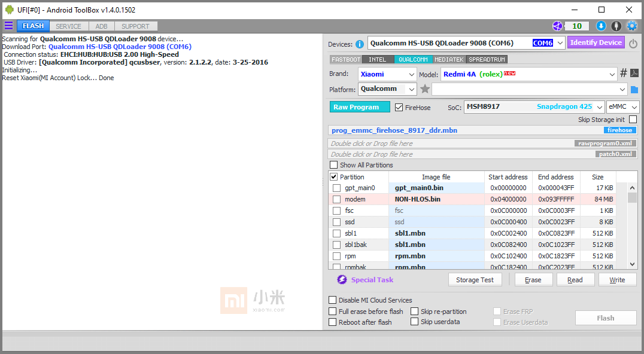644x354 pixels.
Task: Click the Raw Program button
Action: tap(360, 107)
